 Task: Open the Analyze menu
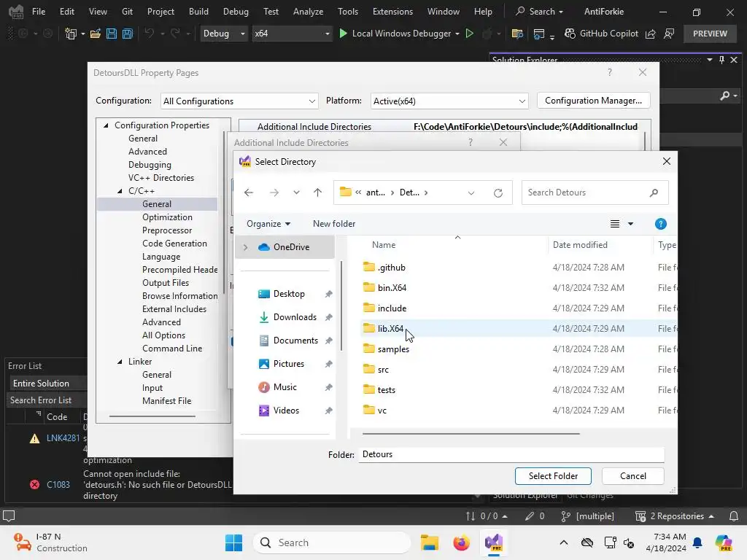click(309, 12)
